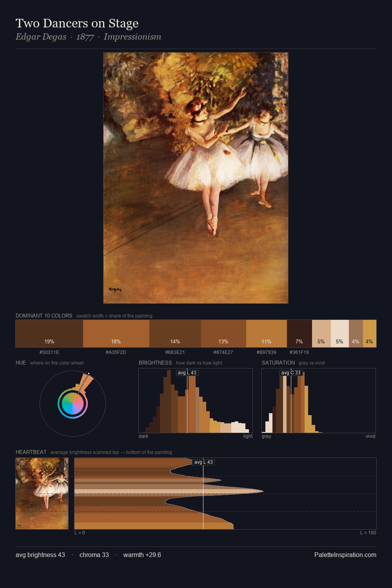Pick the 14% #683E21 swatch
Screen dimensions: 392x588
[x=175, y=334]
